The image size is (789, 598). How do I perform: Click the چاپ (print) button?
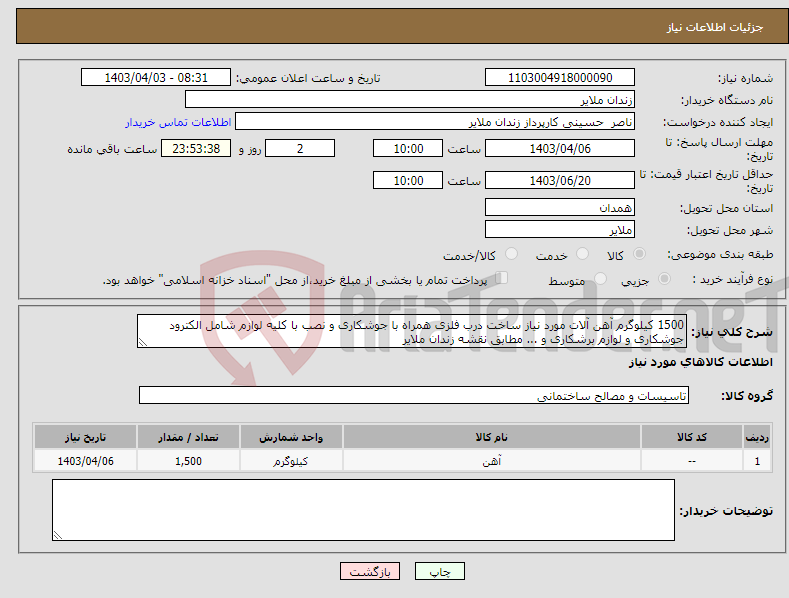click(x=439, y=571)
